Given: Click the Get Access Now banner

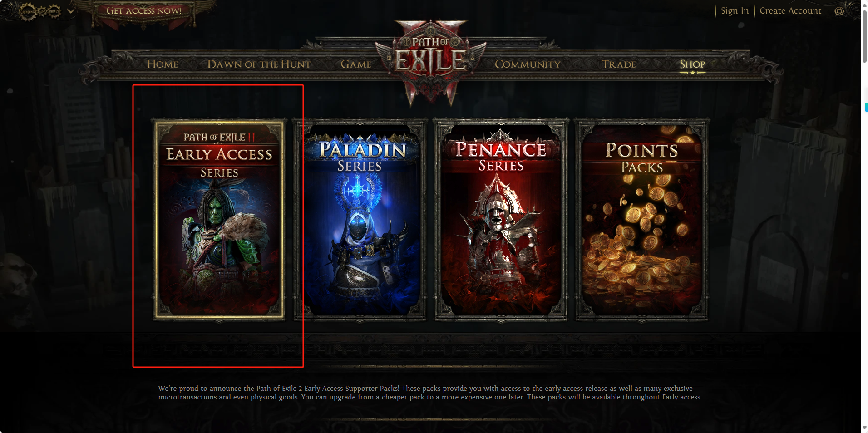Looking at the screenshot, I should pos(143,11).
